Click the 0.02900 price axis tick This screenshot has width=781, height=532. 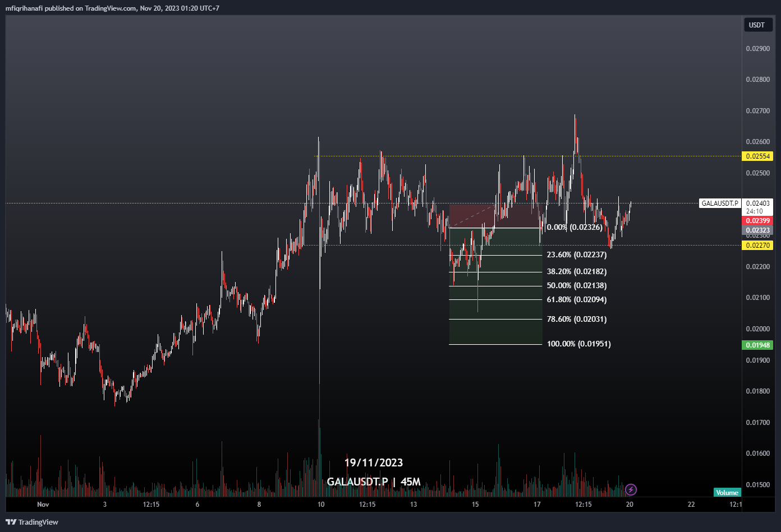[x=757, y=49]
